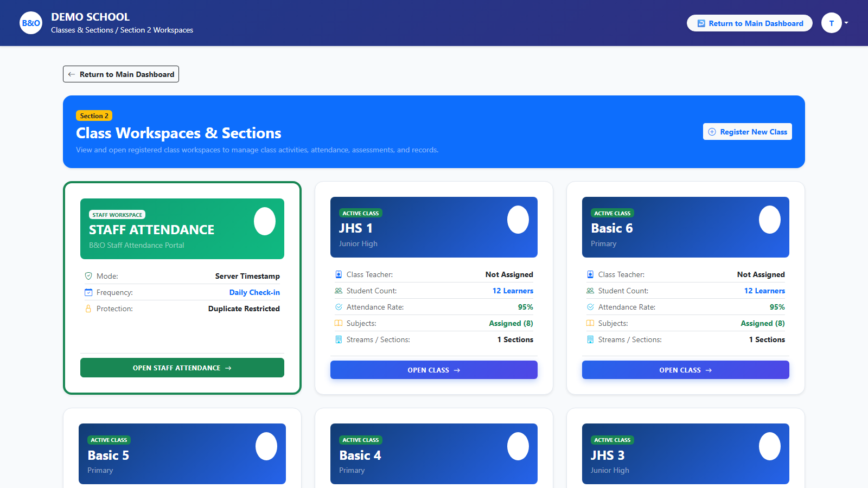This screenshot has height=488, width=868.
Task: Open the user avatar T menu
Action: [834, 23]
